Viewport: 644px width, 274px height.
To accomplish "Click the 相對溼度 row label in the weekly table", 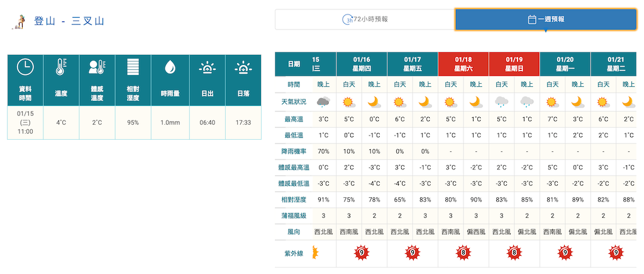I will click(294, 200).
